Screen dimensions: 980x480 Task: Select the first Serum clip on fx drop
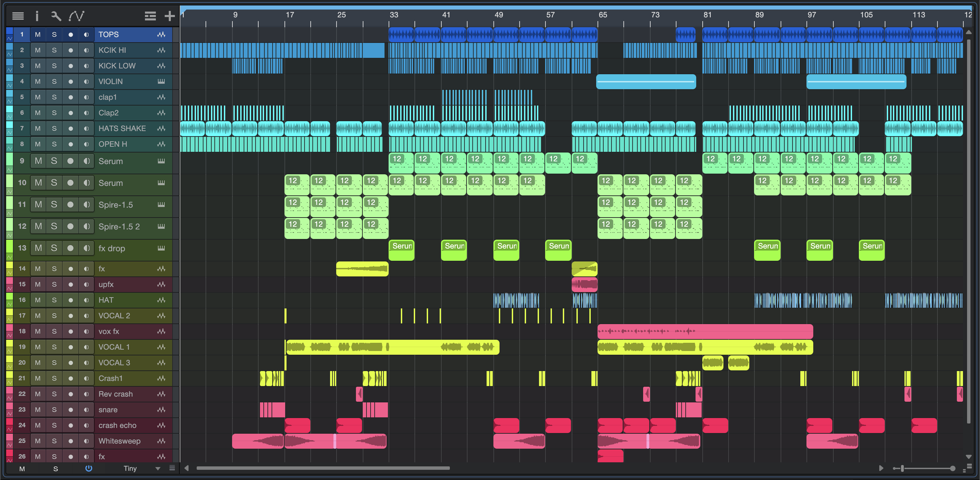[402, 250]
